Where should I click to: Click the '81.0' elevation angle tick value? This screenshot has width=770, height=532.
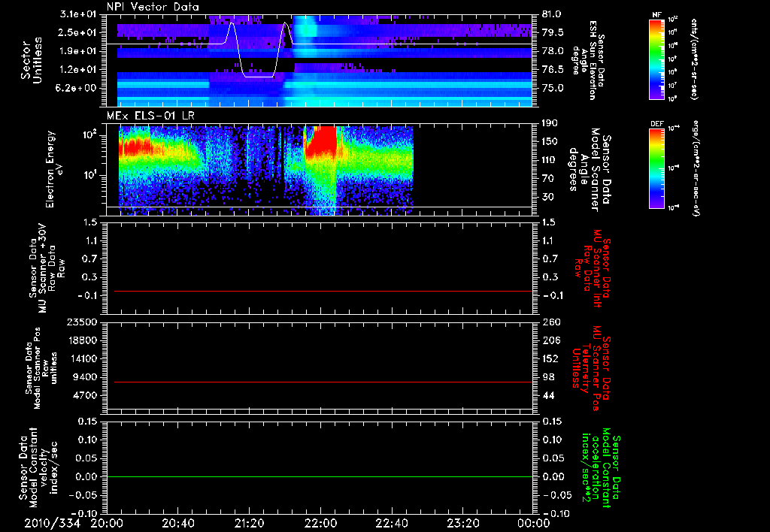click(552, 14)
